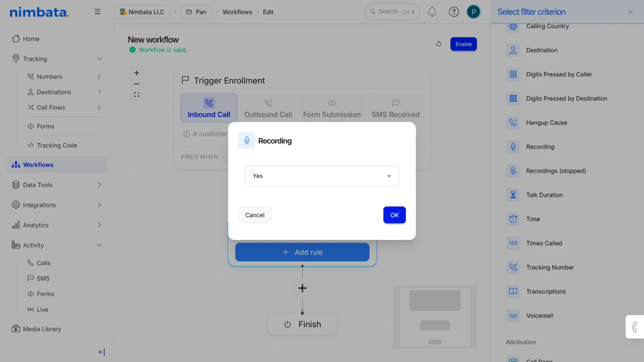Expand the Data Tools section

99,185
